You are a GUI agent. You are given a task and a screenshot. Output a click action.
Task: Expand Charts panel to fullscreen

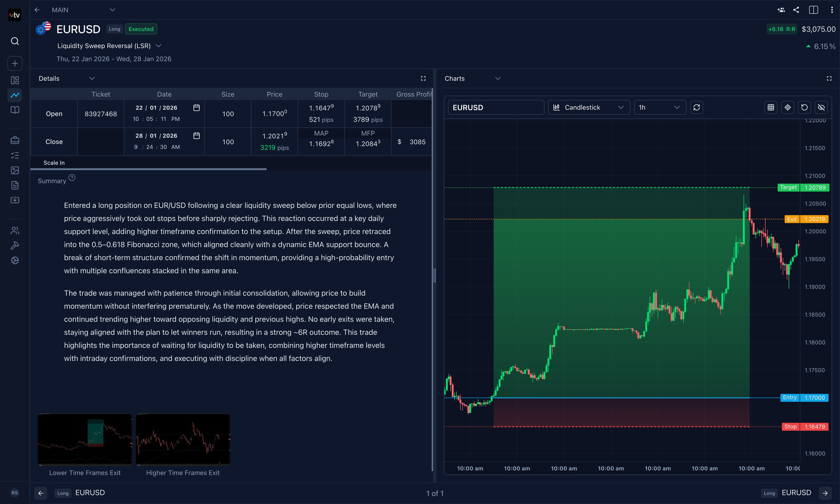click(829, 78)
